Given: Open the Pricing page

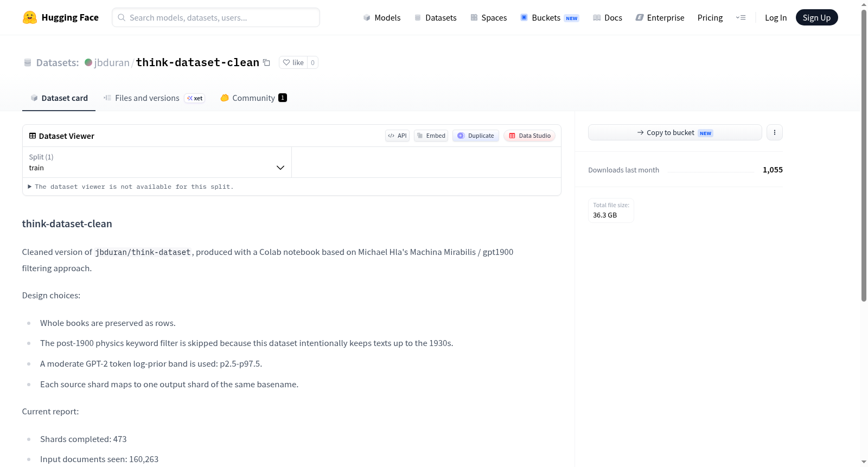Looking at the screenshot, I should 710,17.
